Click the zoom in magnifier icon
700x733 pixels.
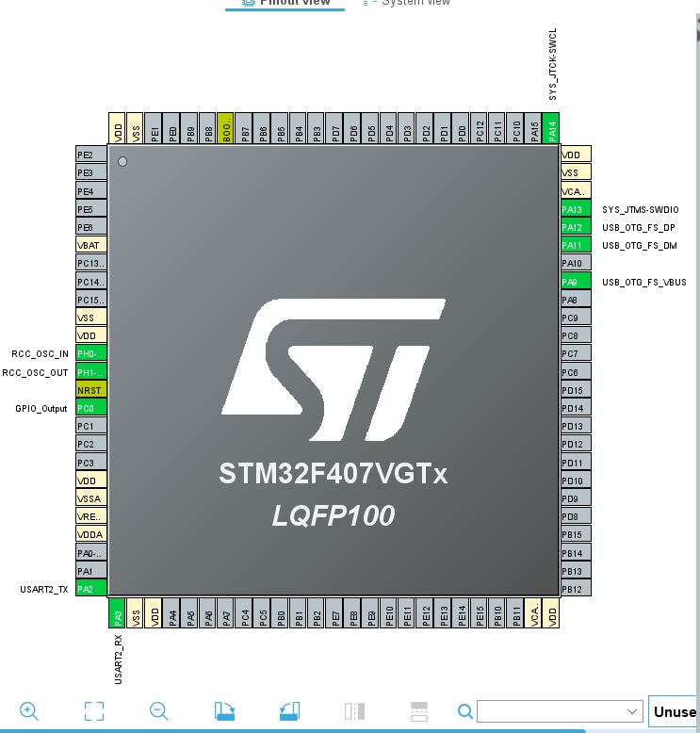pos(29,711)
